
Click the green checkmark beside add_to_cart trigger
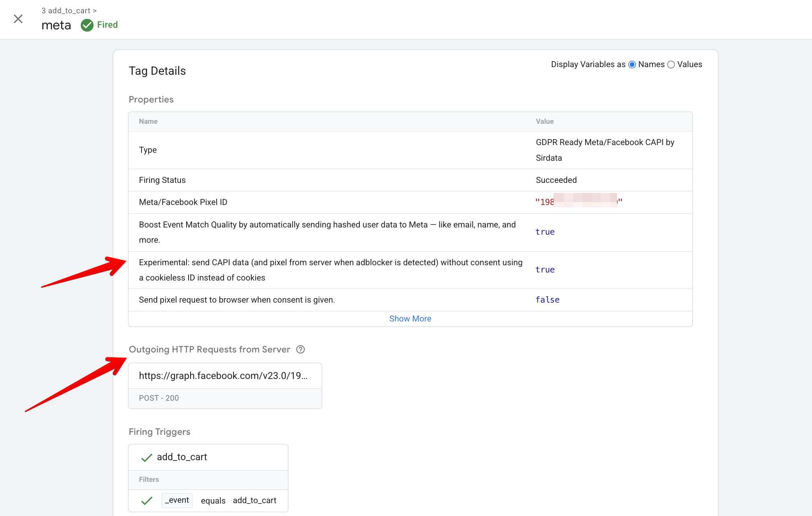146,457
